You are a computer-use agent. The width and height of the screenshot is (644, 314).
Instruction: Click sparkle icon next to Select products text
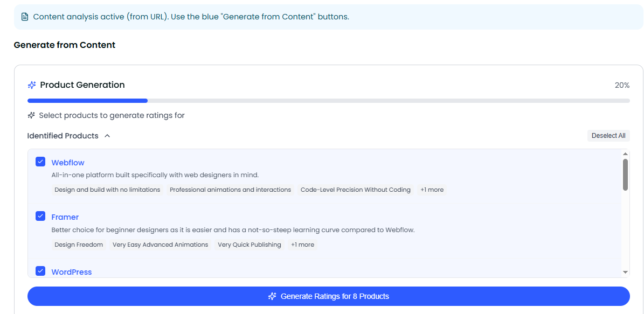click(x=31, y=115)
